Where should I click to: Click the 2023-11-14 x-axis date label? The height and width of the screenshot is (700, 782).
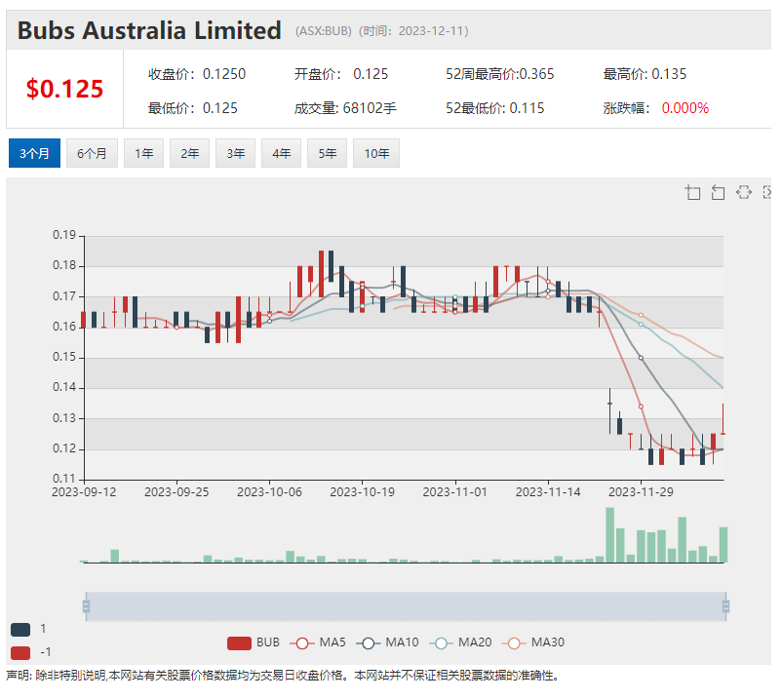pos(548,492)
